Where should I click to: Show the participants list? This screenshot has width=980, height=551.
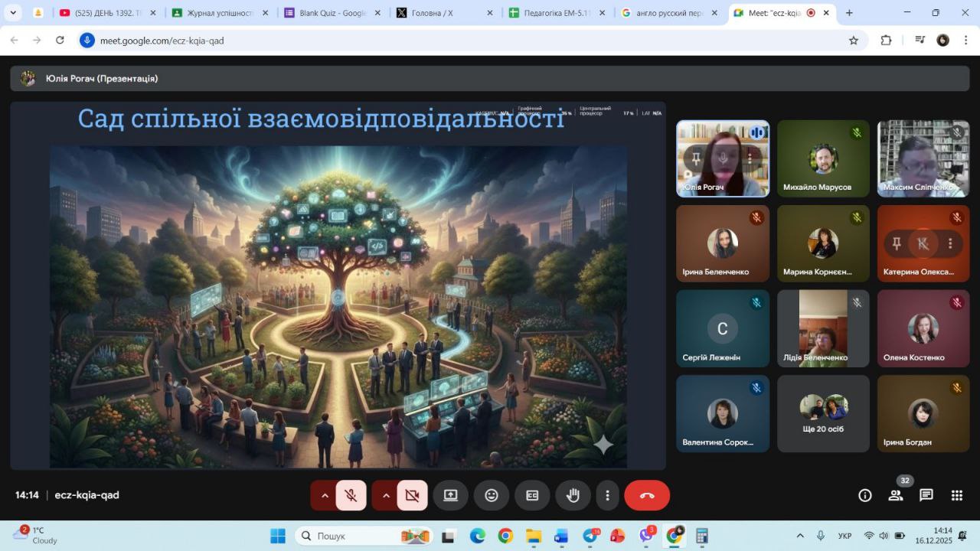pos(896,495)
